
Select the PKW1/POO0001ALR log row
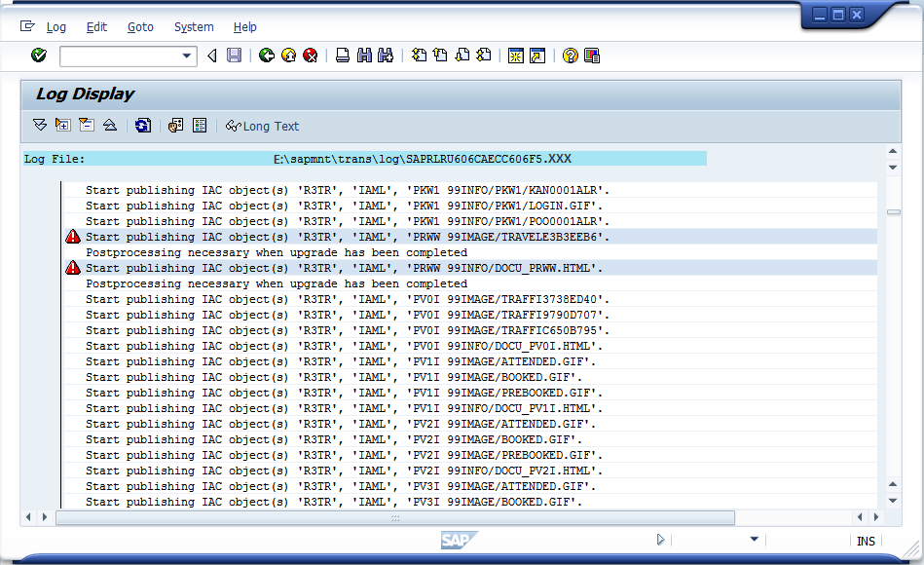[x=469, y=221]
